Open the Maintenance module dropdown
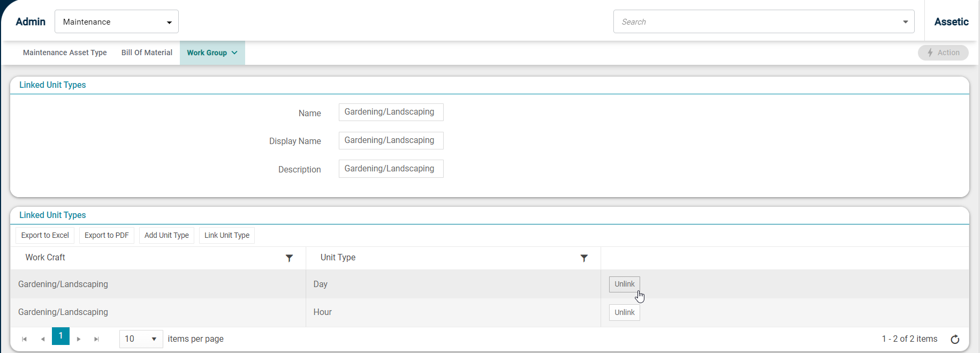Image resolution: width=980 pixels, height=353 pixels. pyautogui.click(x=117, y=22)
